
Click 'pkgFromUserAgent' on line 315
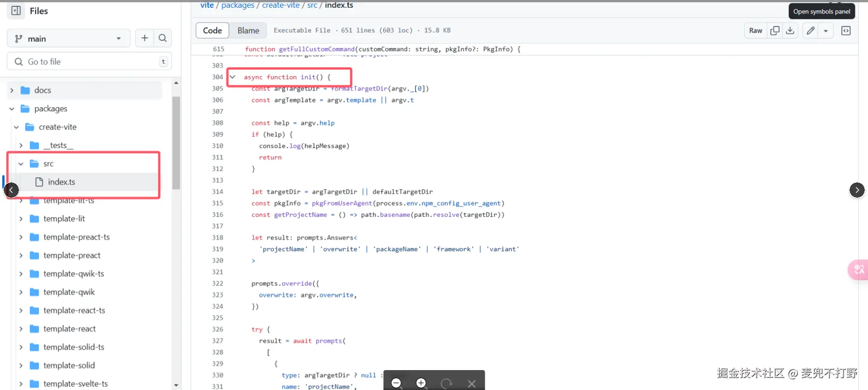[x=342, y=203]
